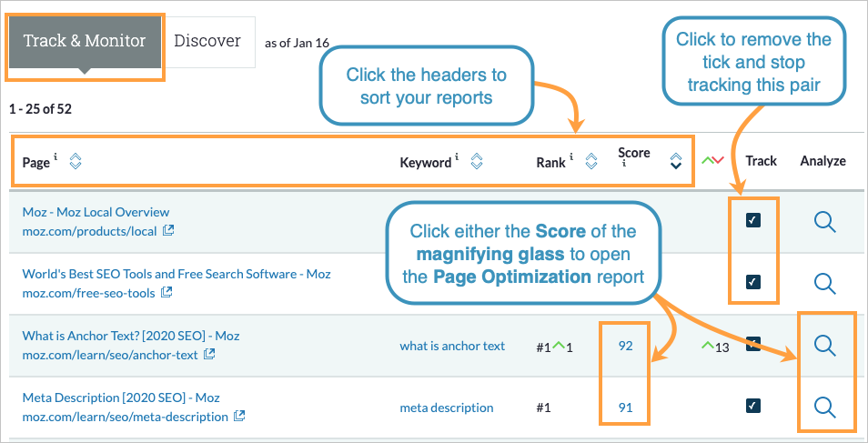Select the Track & Monitor tab
The image size is (868, 443).
pyautogui.click(x=84, y=42)
